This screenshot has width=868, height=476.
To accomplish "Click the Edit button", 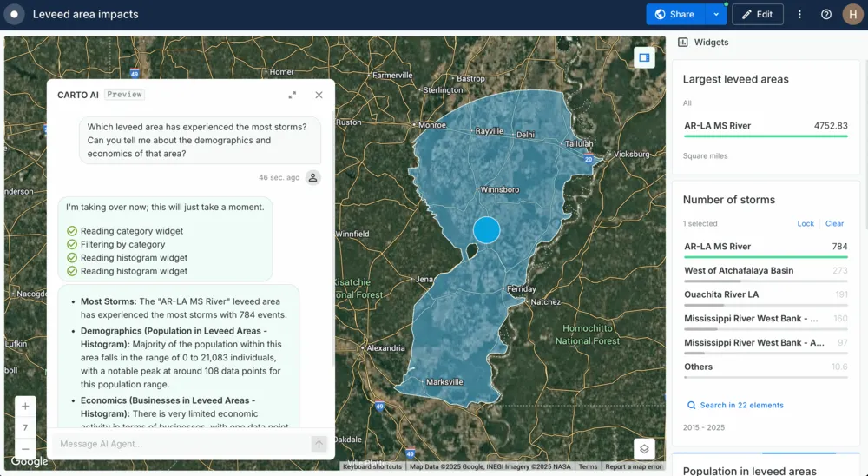I will 758,15.
